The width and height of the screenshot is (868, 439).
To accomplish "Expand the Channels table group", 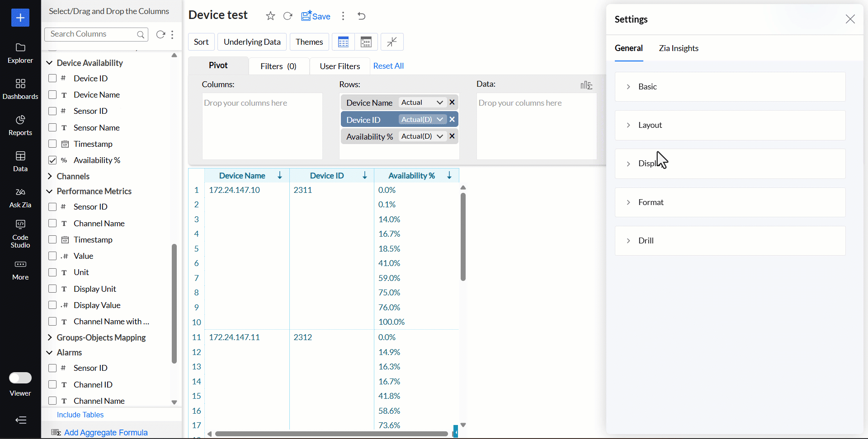I will click(50, 176).
